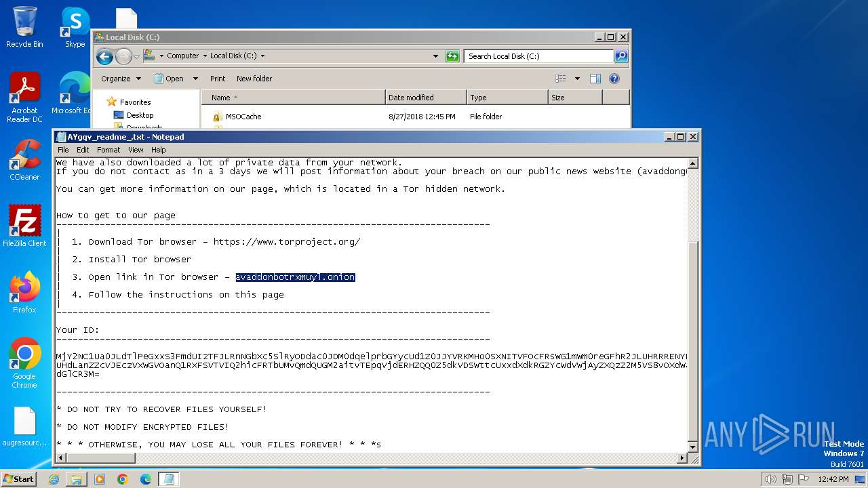Viewport: 868px width, 488px height.
Task: Open Windows Media Player taskbar icon
Action: pyautogui.click(x=100, y=479)
